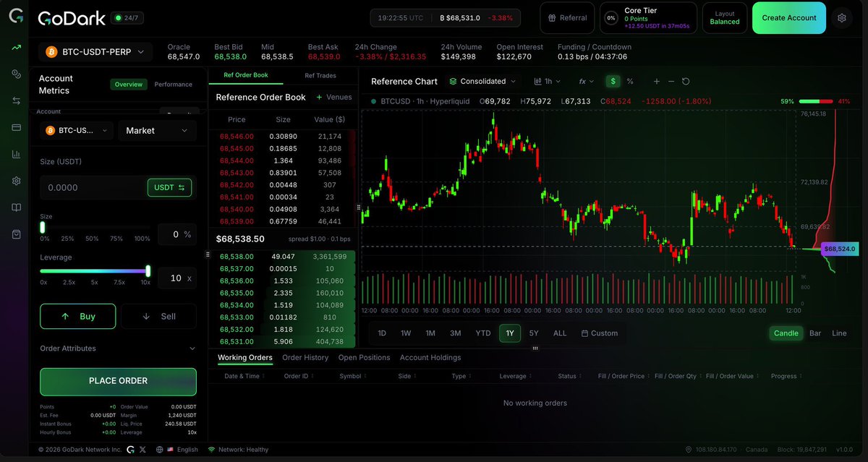Select Overview account metrics view
The image size is (868, 462).
129,85
